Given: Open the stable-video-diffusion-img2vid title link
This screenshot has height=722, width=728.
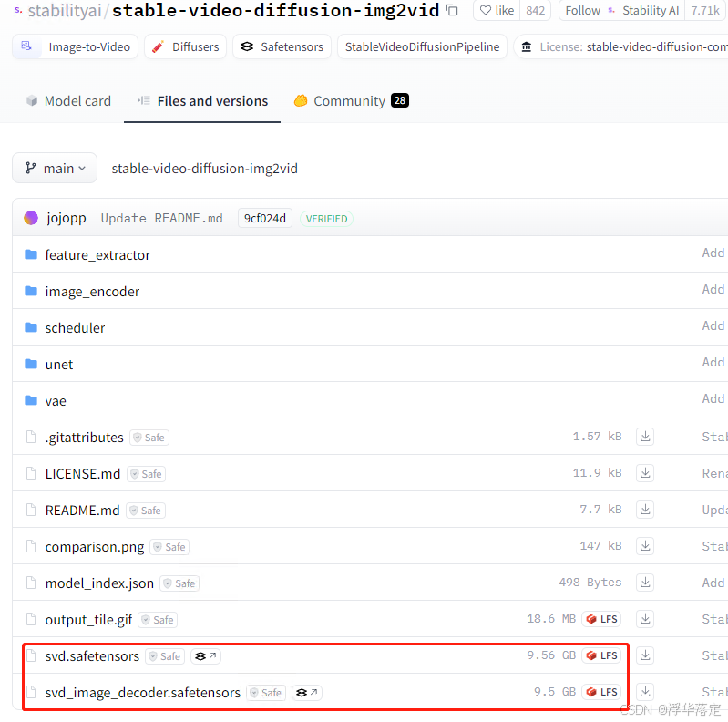Looking at the screenshot, I should [275, 10].
